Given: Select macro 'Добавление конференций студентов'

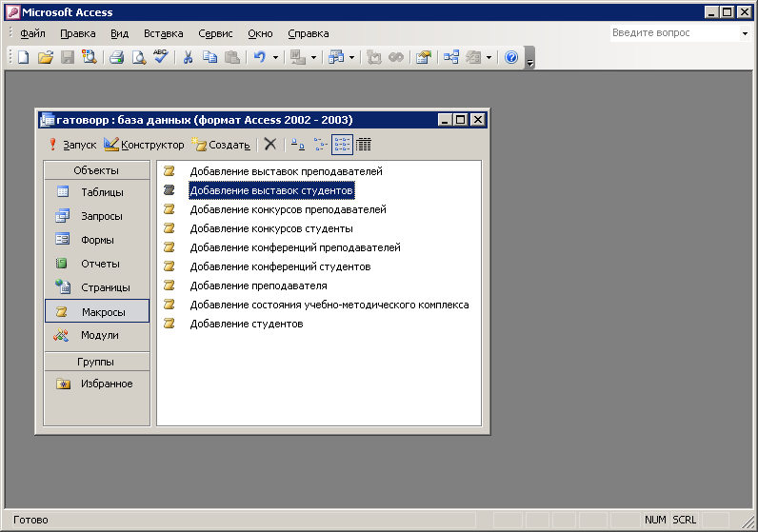Looking at the screenshot, I should pyautogui.click(x=280, y=266).
